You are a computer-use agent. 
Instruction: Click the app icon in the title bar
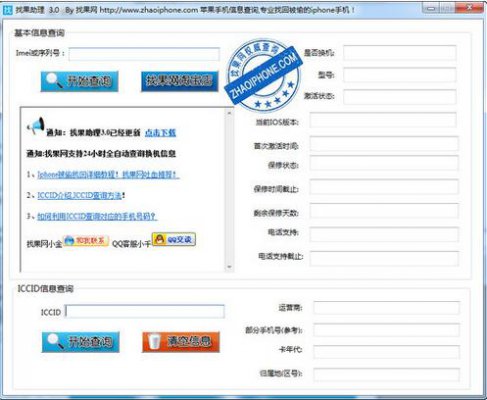point(7,10)
